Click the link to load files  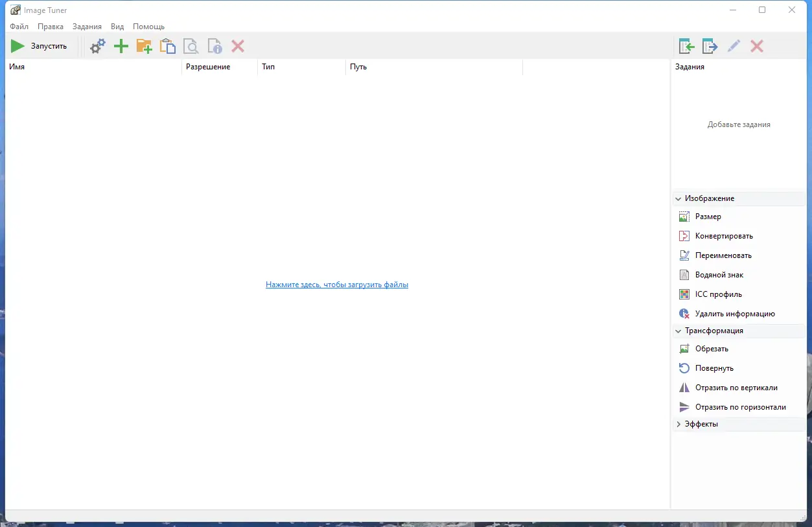click(337, 285)
